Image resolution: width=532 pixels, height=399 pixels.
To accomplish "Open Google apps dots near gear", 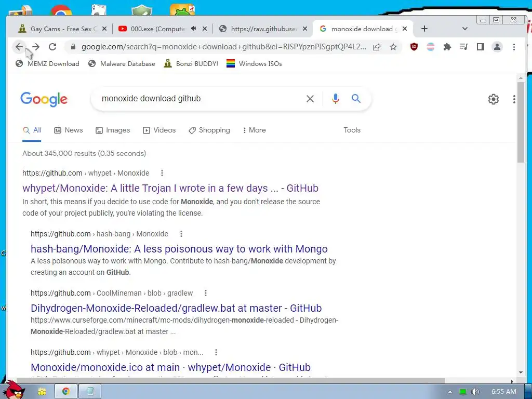I will (514, 99).
